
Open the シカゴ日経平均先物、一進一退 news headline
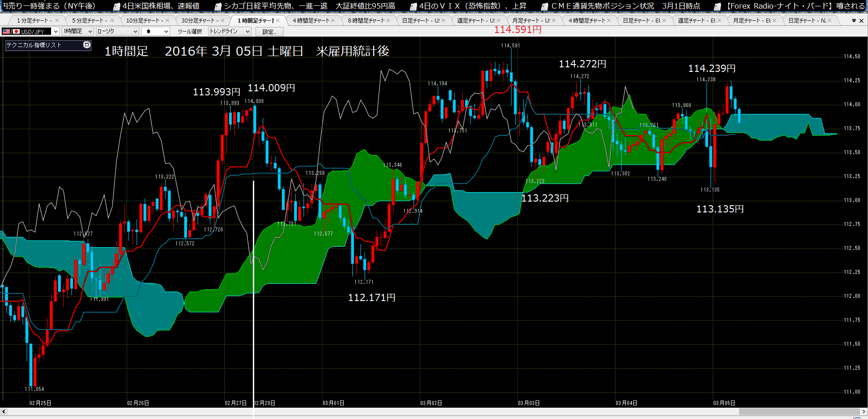pyautogui.click(x=309, y=6)
